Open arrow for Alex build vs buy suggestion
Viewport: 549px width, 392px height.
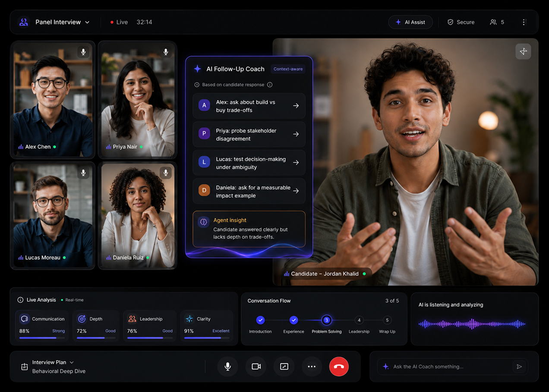[x=296, y=106]
